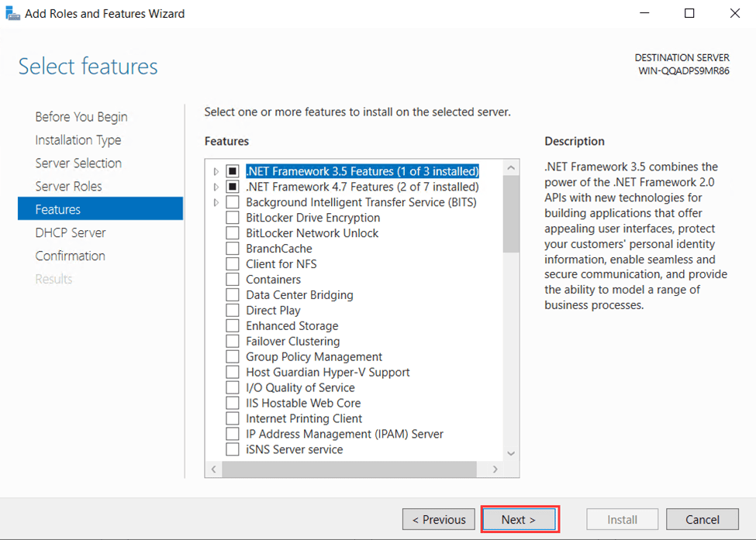The image size is (756, 540).
Task: Click the Previous button
Action: (x=438, y=519)
